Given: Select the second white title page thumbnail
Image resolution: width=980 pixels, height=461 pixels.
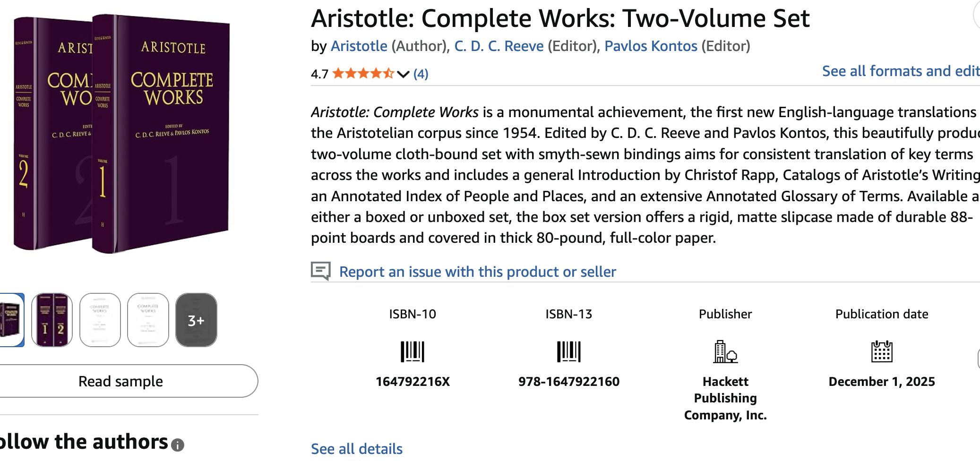Looking at the screenshot, I should pyautogui.click(x=148, y=320).
